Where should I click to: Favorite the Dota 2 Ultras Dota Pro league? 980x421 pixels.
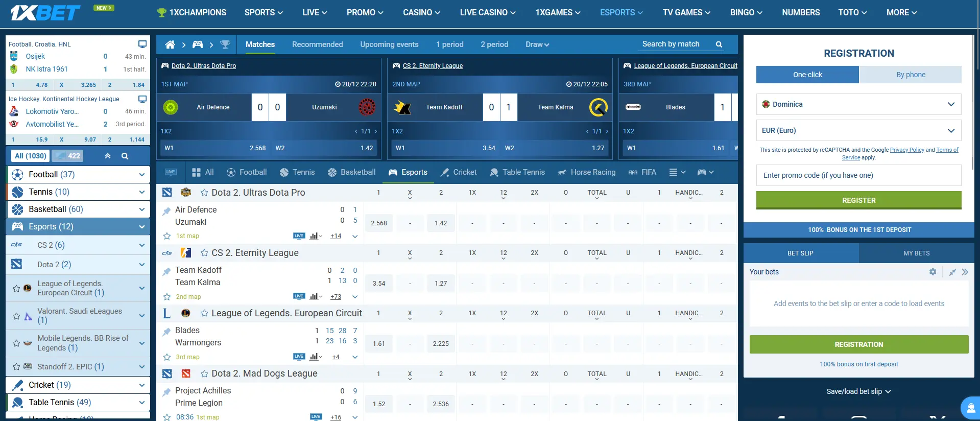204,193
